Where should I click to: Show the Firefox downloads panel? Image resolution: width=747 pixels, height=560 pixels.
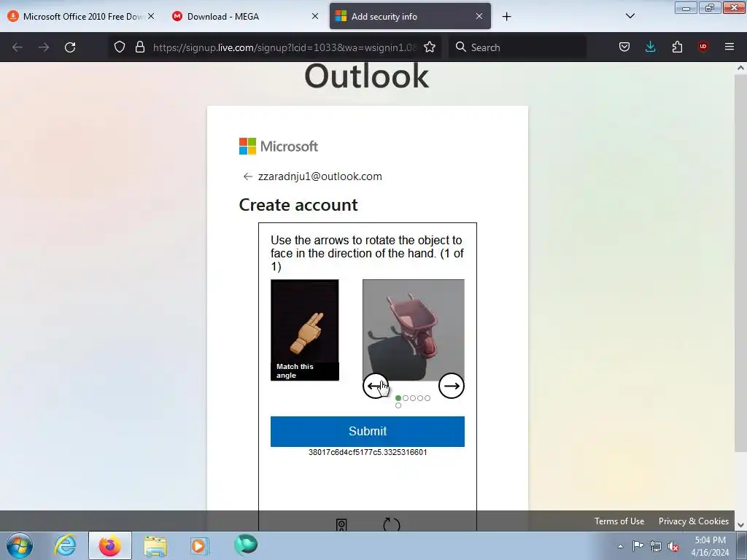coord(650,47)
